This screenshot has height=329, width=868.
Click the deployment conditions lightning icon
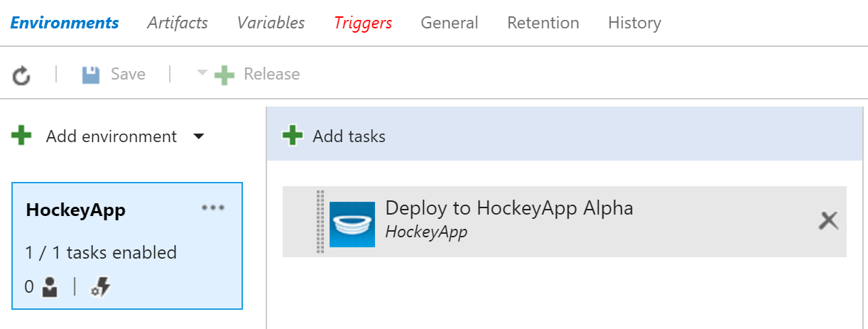(x=102, y=287)
